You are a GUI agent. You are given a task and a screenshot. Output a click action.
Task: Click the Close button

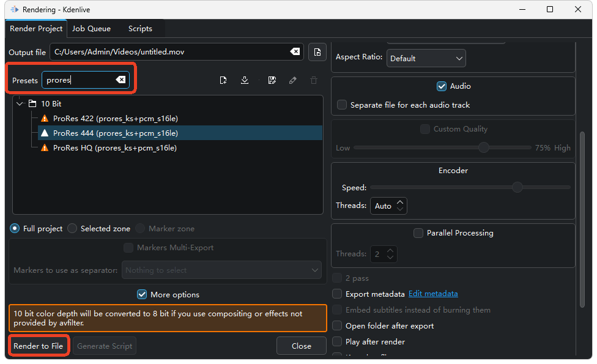(x=301, y=346)
